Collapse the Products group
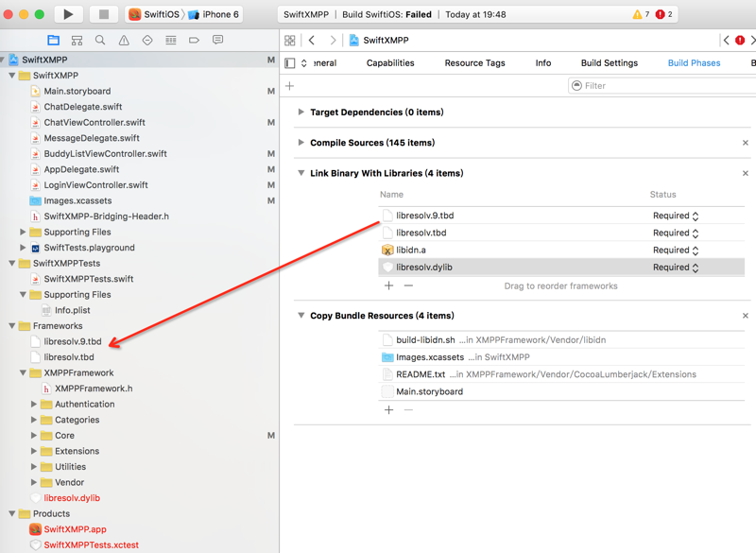Viewport: 756px width, 553px height. click(x=12, y=513)
